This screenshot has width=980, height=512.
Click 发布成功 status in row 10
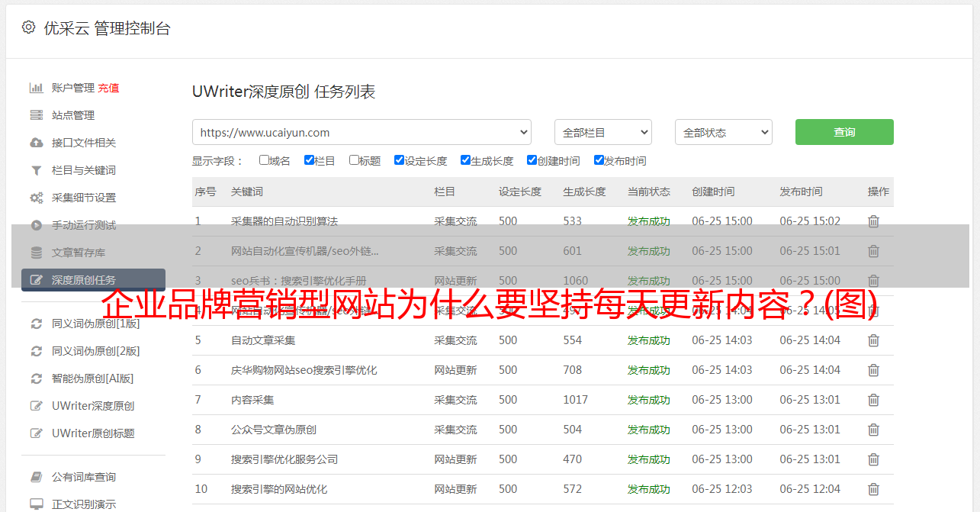pos(649,489)
